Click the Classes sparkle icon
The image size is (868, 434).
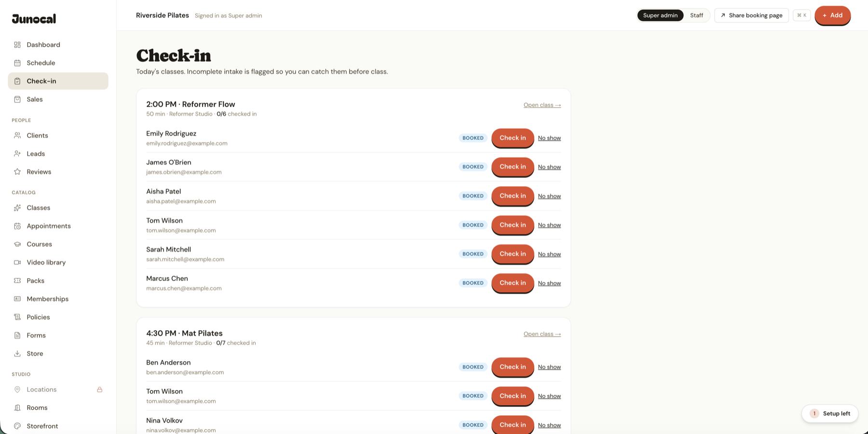17,208
